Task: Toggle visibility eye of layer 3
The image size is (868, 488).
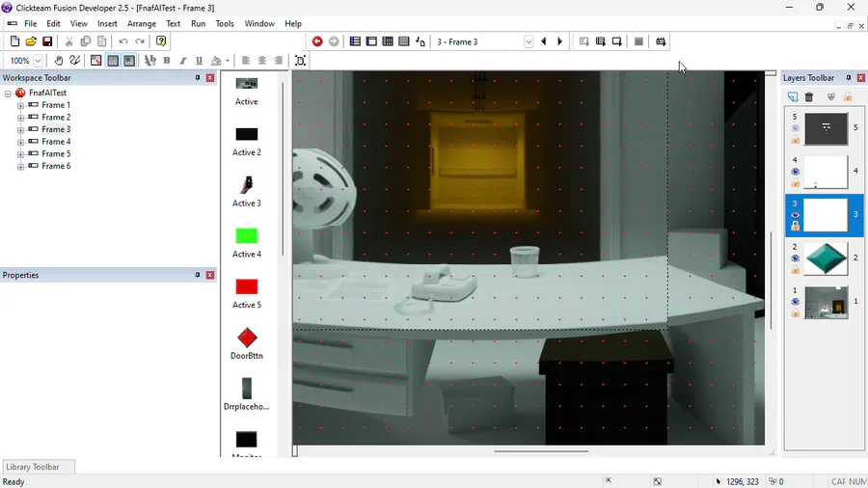Action: (x=795, y=215)
